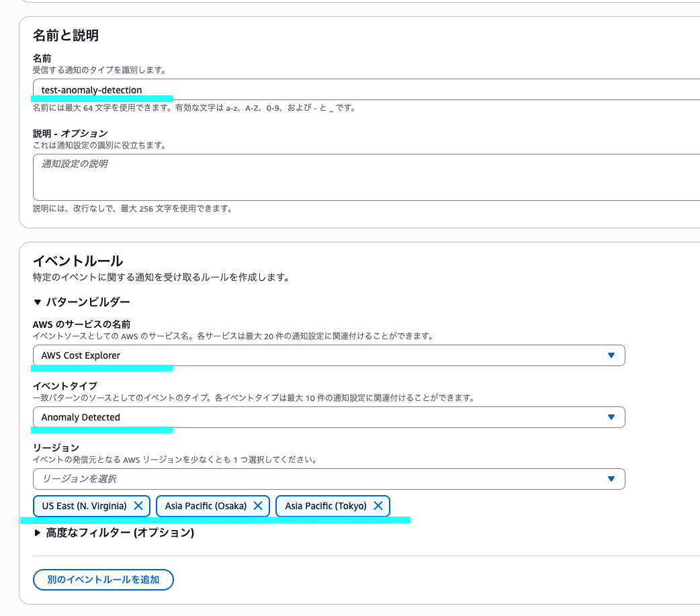Expand 高度なフィルター (オプション) section
Viewport: 700px width, 616px height.
[x=114, y=533]
